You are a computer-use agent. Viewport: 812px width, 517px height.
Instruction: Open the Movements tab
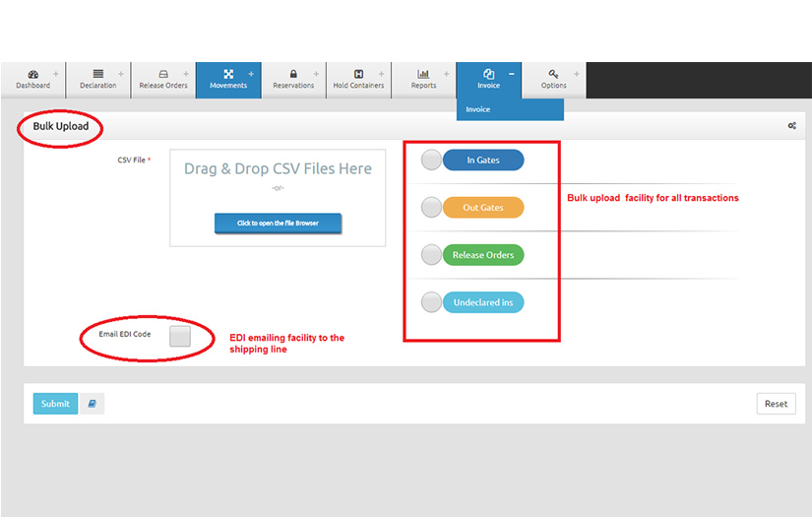pyautogui.click(x=228, y=80)
